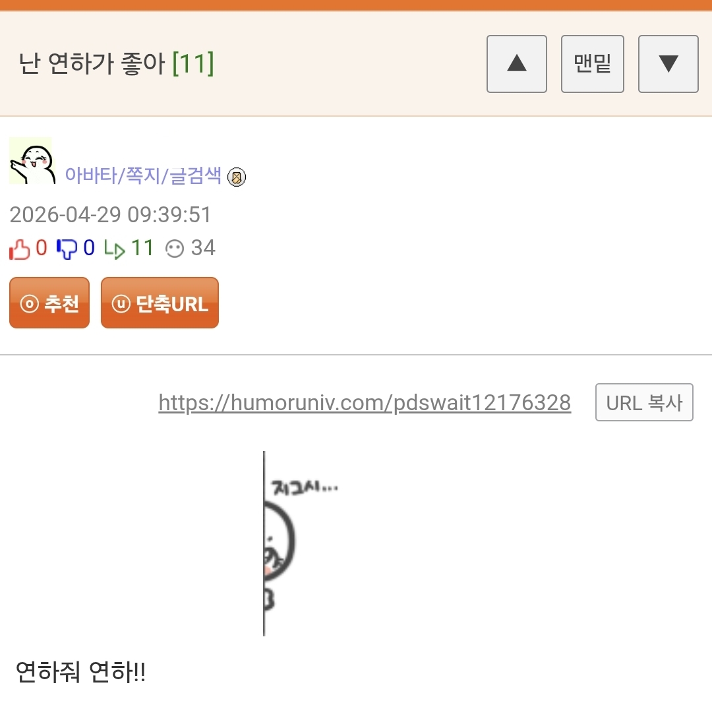Go to next post with down arrow
The height and width of the screenshot is (728, 712).
[668, 64]
